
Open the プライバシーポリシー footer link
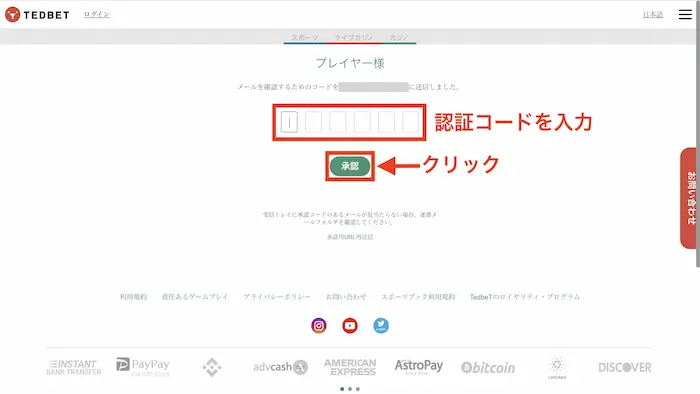pos(277,297)
